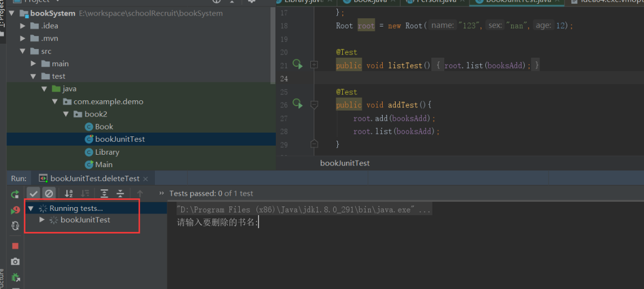Click the Book class icon in tree
Screen dimensions: 644x289
coord(89,127)
